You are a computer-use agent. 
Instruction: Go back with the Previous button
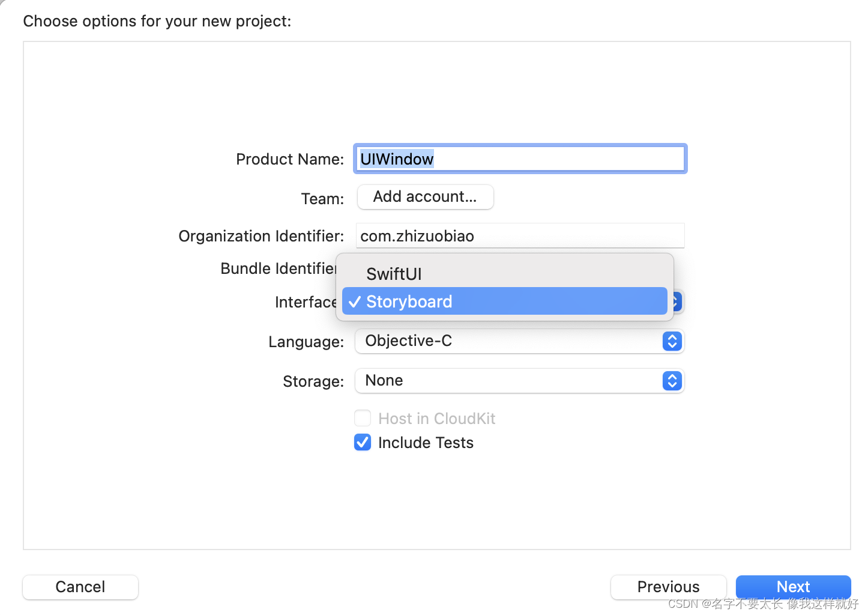tap(668, 587)
